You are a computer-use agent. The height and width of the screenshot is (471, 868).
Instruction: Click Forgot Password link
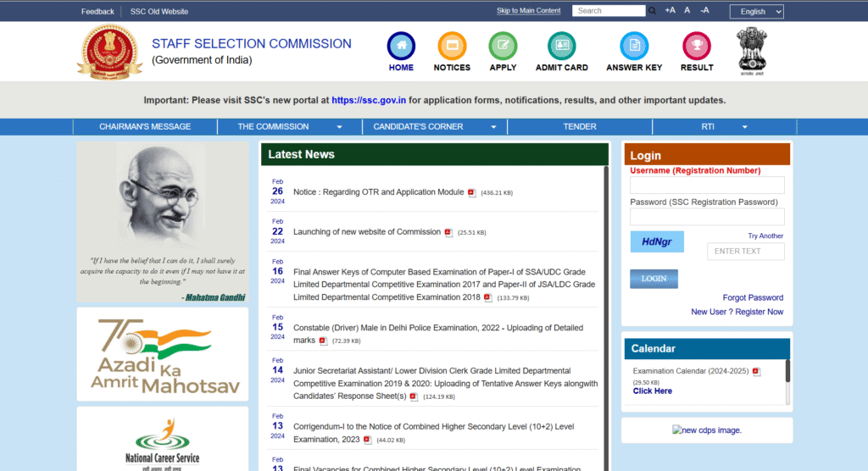coord(753,298)
